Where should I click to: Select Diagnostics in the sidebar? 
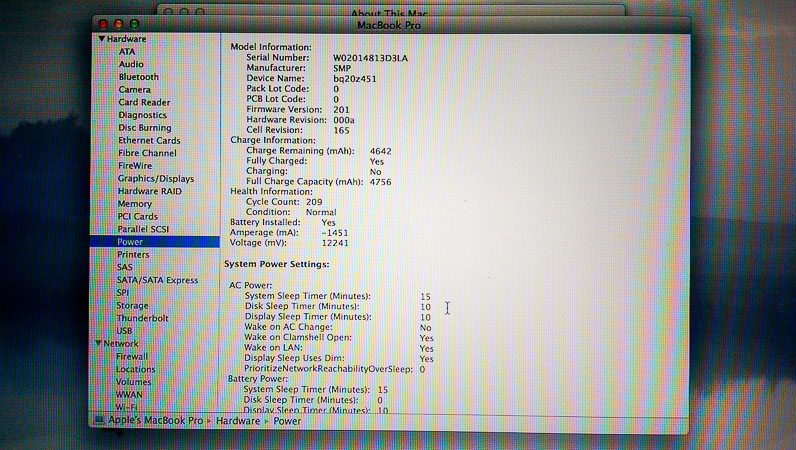142,115
